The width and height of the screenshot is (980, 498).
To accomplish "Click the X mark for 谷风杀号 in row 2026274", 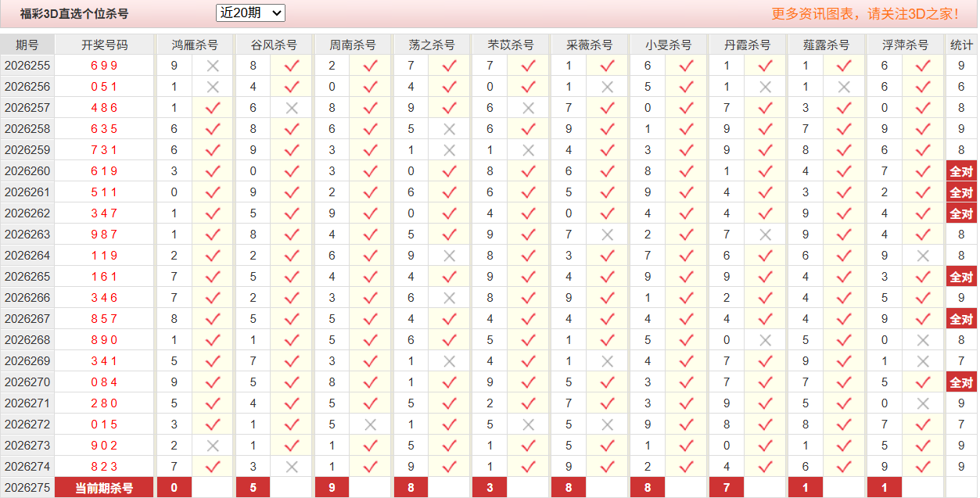I will (292, 467).
